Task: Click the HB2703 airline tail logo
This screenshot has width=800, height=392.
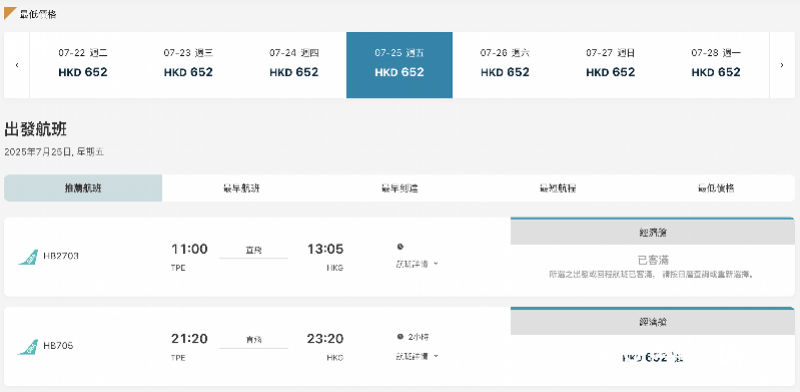Action: [28, 257]
